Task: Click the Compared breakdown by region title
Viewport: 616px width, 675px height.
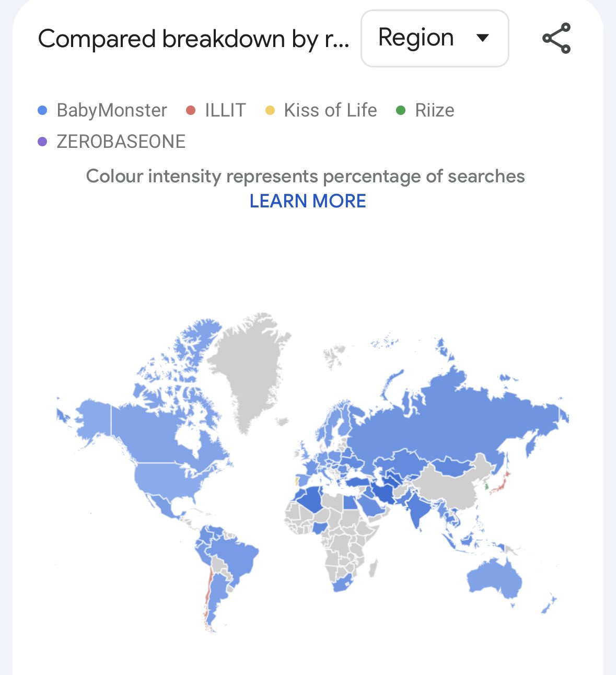Action: tap(194, 39)
